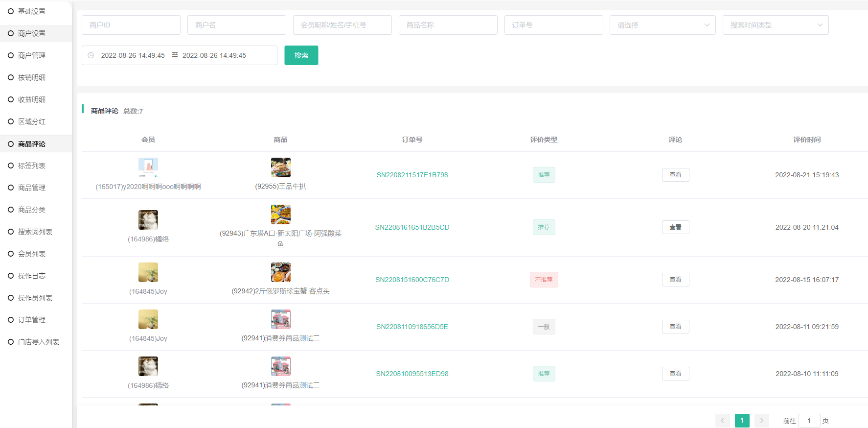Click the page number jump input box
The height and width of the screenshot is (428, 868).
(809, 421)
